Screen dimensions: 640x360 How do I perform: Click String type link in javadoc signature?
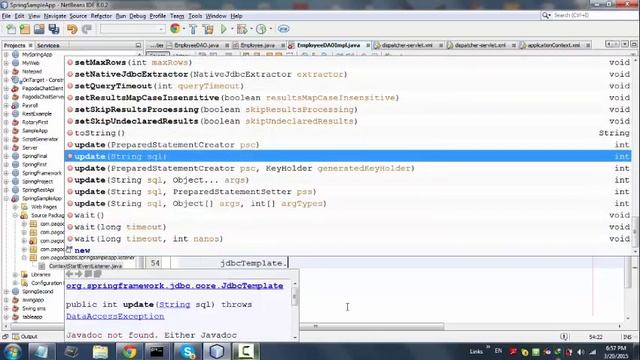point(174,304)
